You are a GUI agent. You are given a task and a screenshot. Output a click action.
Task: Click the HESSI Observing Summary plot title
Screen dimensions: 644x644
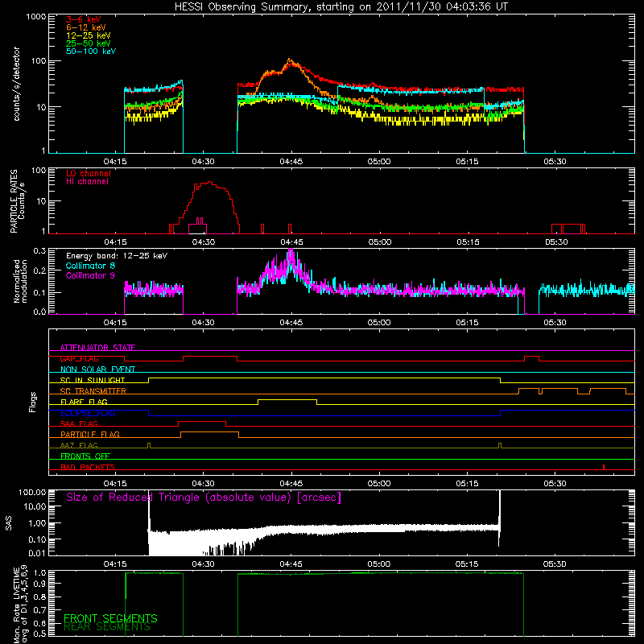tap(341, 7)
